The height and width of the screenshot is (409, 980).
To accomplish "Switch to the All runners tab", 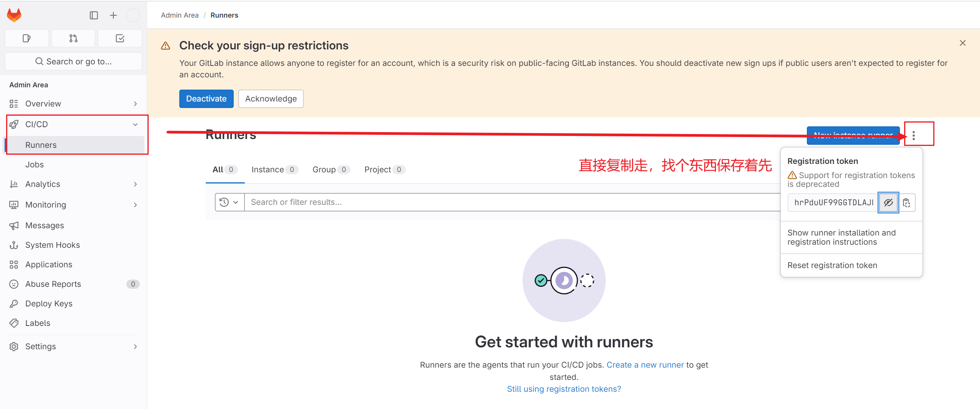I will (225, 170).
